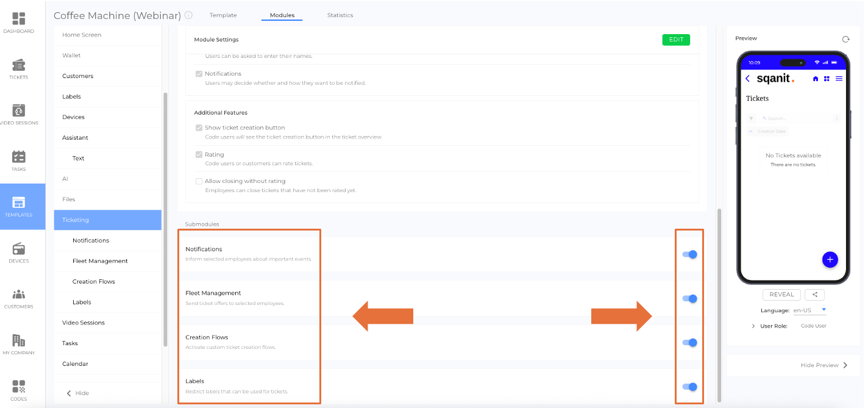Image resolution: width=868 pixels, height=408 pixels.
Task: Collapse the preview with Hide Preview
Action: [x=824, y=365]
